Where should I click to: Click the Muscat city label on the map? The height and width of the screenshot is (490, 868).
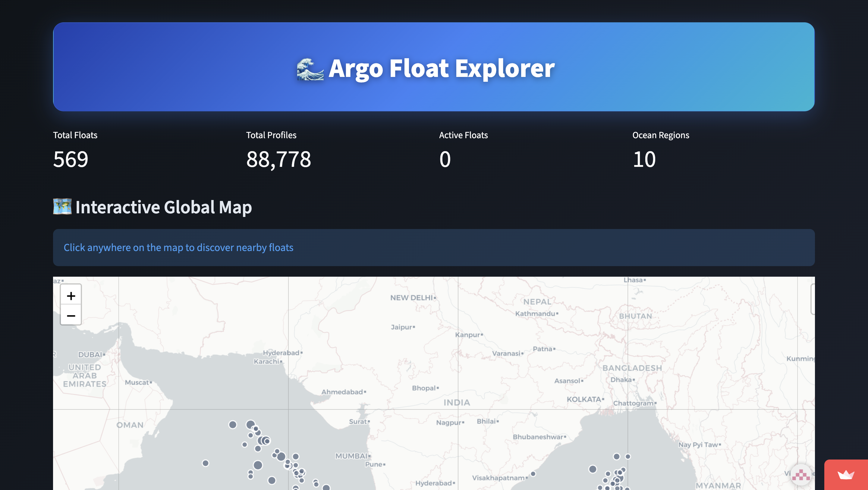click(x=137, y=382)
